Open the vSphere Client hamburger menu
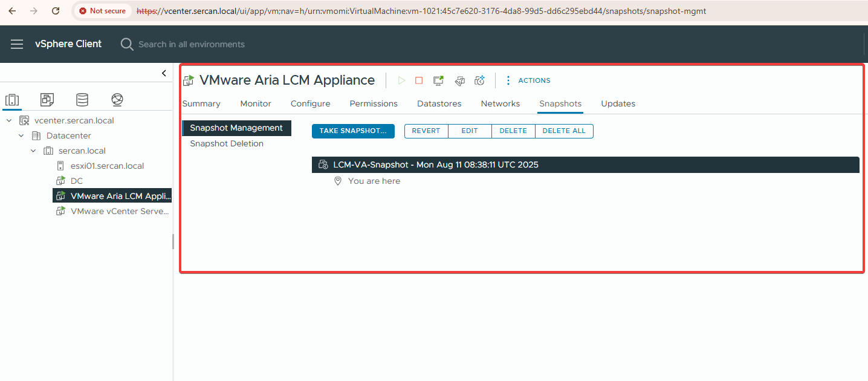 pos(17,44)
